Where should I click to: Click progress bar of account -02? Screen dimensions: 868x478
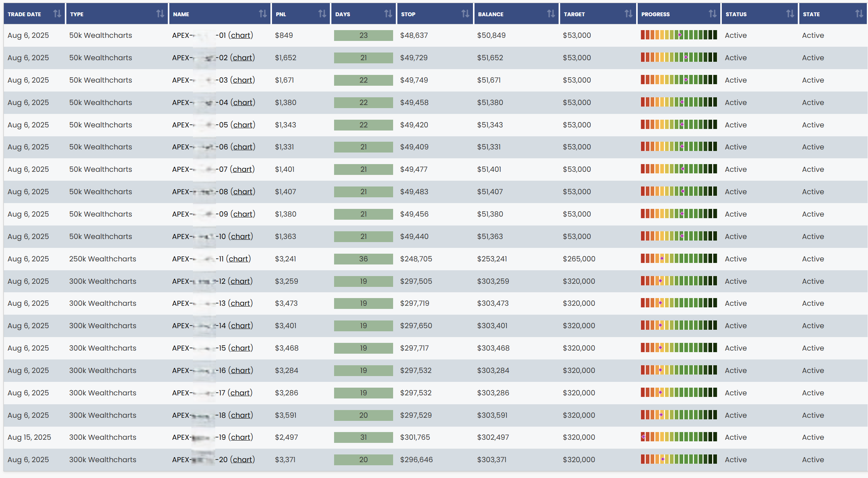679,58
